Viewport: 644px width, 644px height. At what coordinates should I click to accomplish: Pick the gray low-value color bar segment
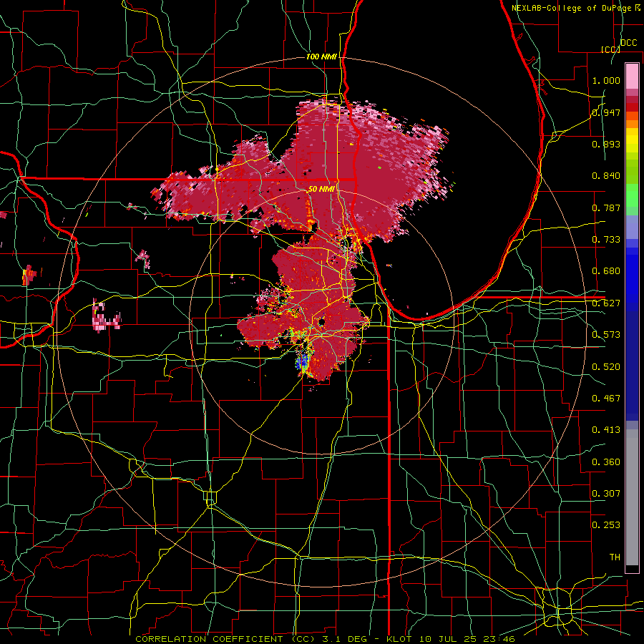[632, 497]
